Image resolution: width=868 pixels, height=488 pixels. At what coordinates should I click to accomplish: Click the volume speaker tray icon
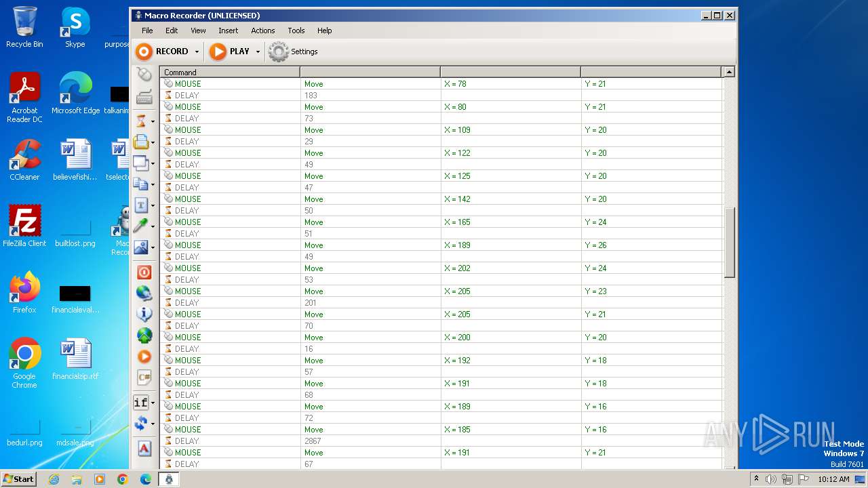(771, 479)
